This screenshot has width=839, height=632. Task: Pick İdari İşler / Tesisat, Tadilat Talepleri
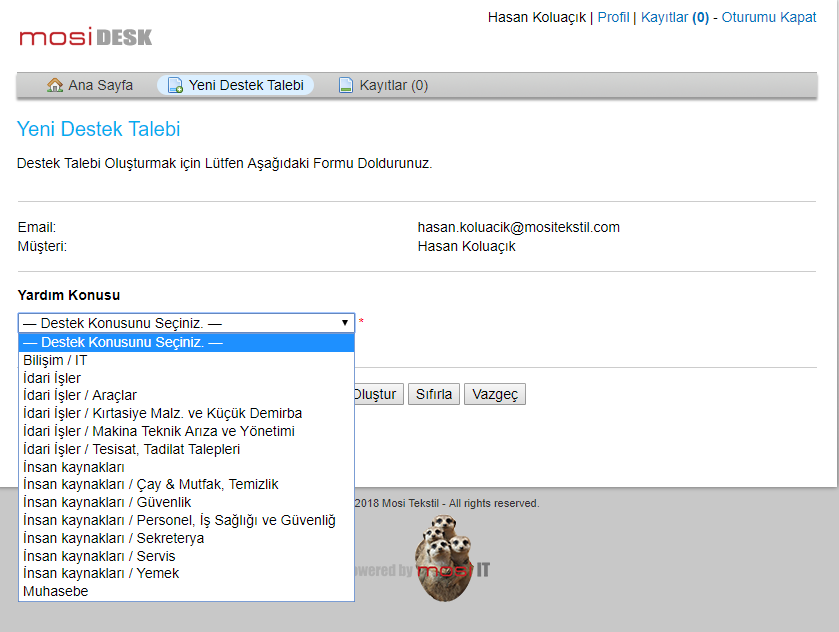pos(186,449)
